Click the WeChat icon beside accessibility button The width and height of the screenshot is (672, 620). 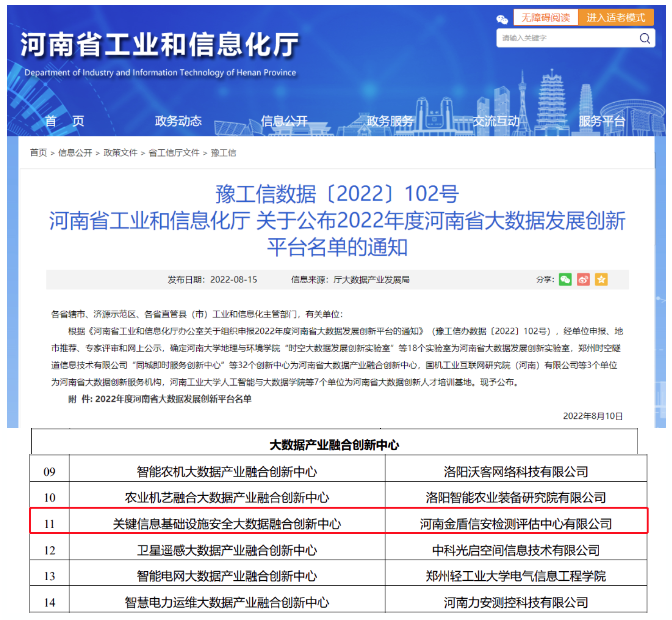pos(502,19)
